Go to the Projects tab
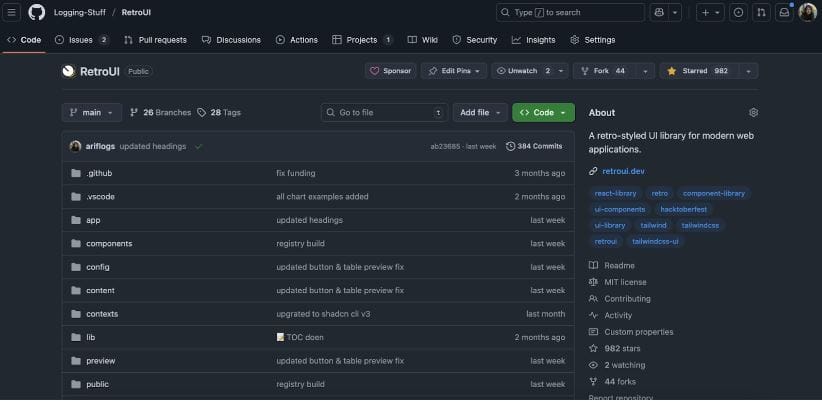 pos(362,40)
